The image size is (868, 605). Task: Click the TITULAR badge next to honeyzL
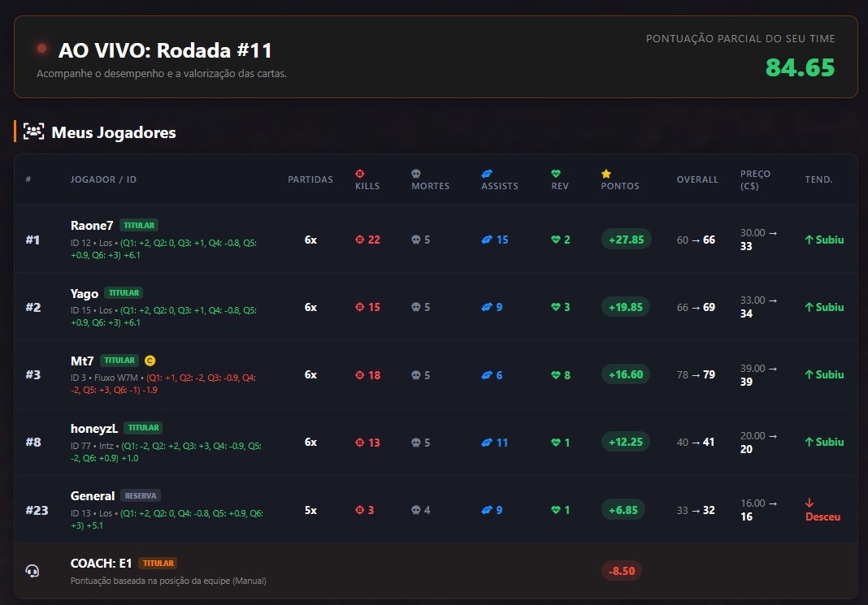(143, 427)
